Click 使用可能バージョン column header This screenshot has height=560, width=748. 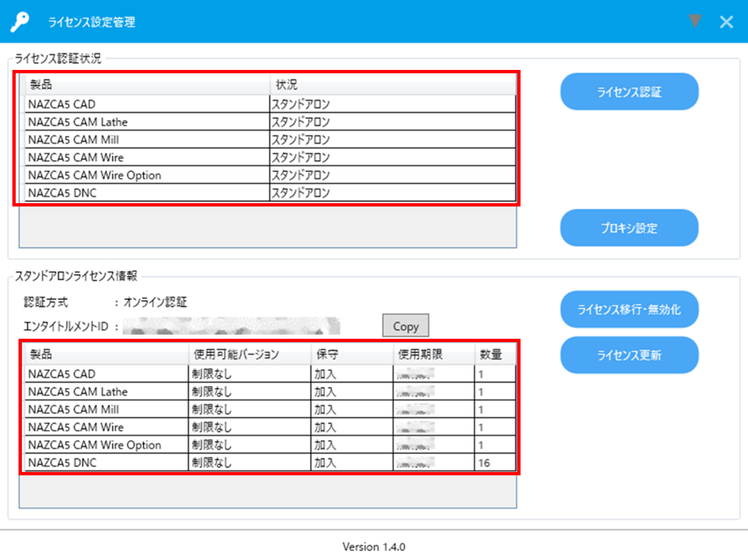pos(250,354)
